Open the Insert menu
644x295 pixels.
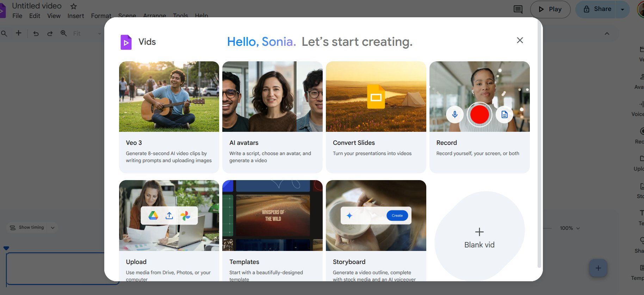[76, 16]
